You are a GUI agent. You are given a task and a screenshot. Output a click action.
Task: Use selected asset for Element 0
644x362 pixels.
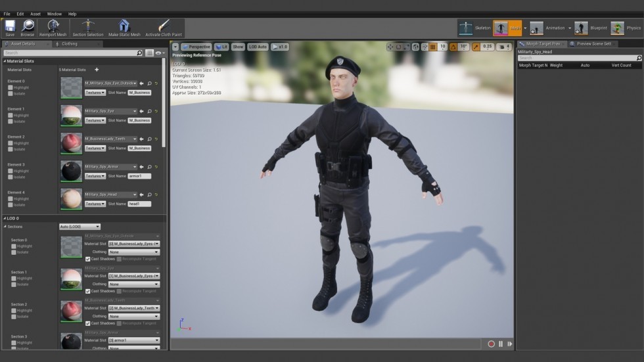142,83
